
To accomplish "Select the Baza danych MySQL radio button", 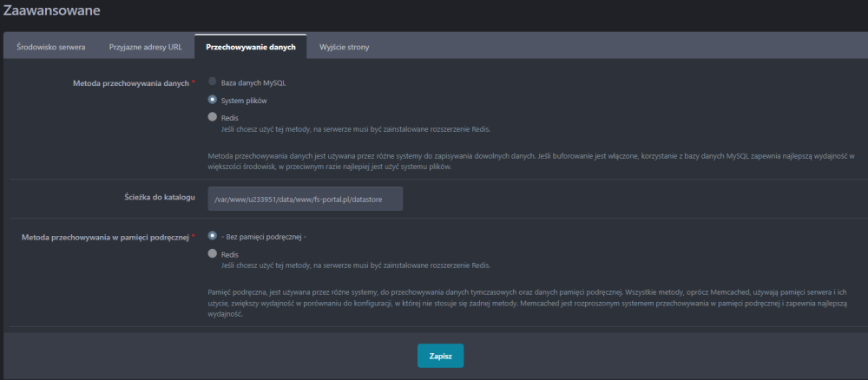I will [x=213, y=82].
